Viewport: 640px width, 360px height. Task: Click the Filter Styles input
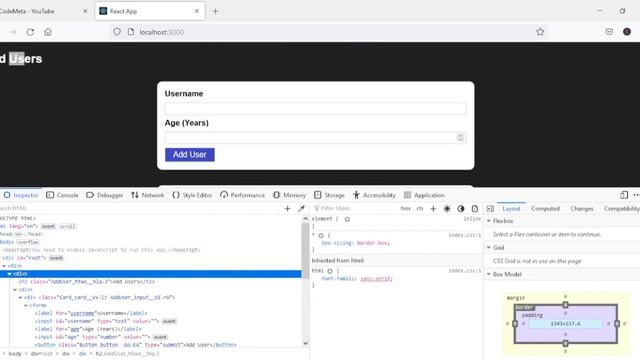354,208
